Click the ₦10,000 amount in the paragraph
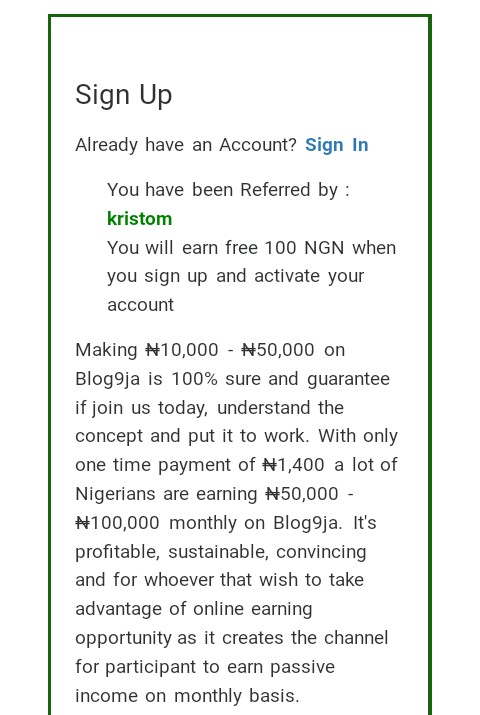This screenshot has width=480, height=715. click(x=182, y=350)
